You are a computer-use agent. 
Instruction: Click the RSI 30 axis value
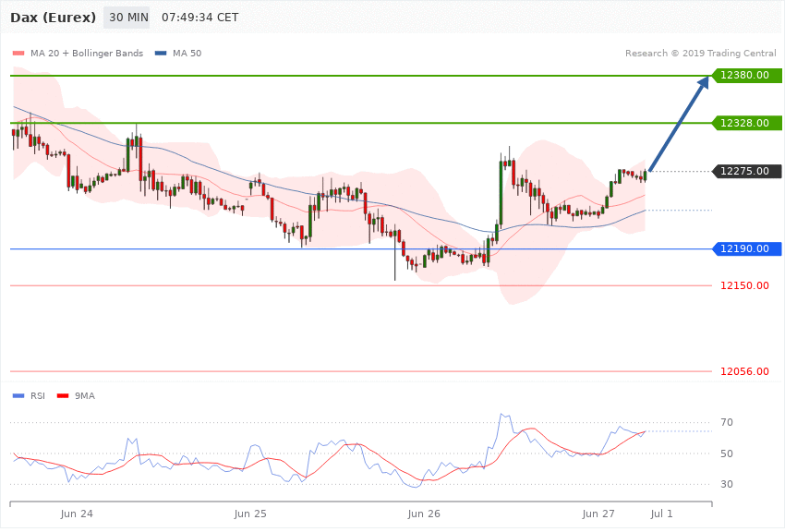click(727, 485)
